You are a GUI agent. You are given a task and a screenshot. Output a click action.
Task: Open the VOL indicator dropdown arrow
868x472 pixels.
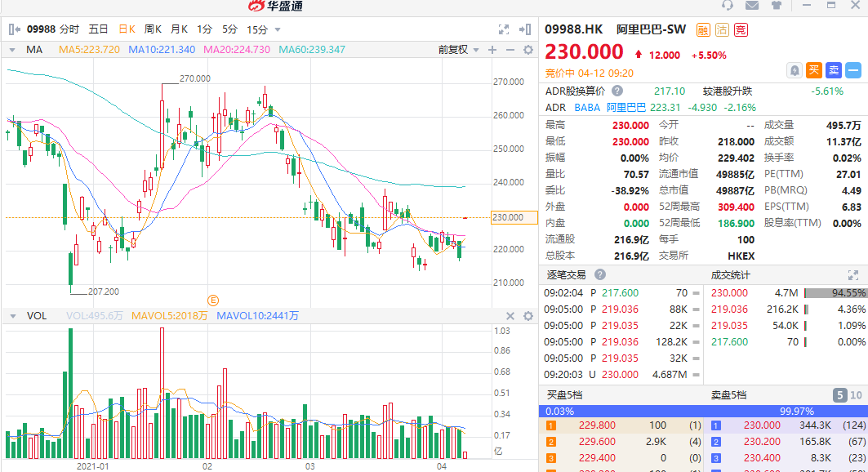point(12,316)
